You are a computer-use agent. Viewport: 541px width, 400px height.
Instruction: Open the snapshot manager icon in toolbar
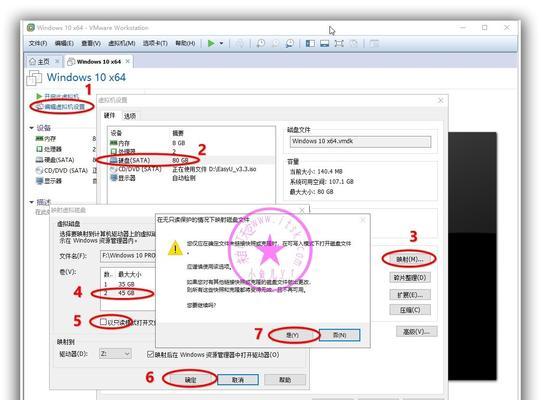290,43
